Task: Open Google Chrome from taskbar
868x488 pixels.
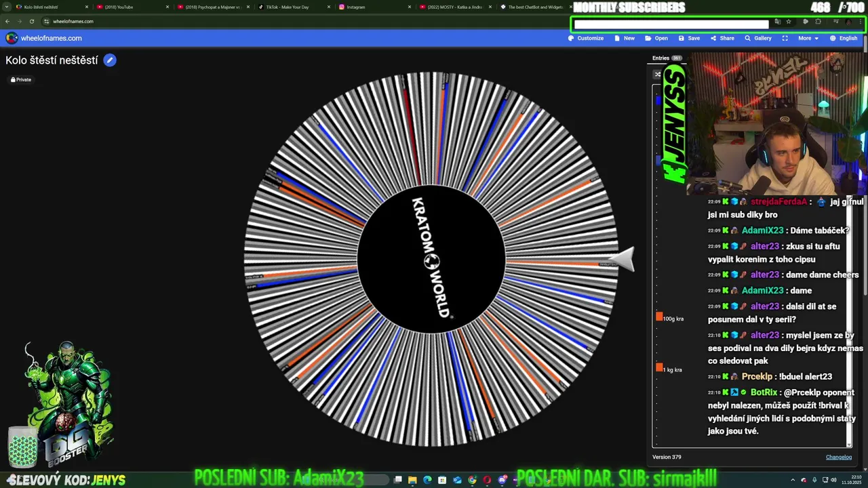Action: (472, 480)
